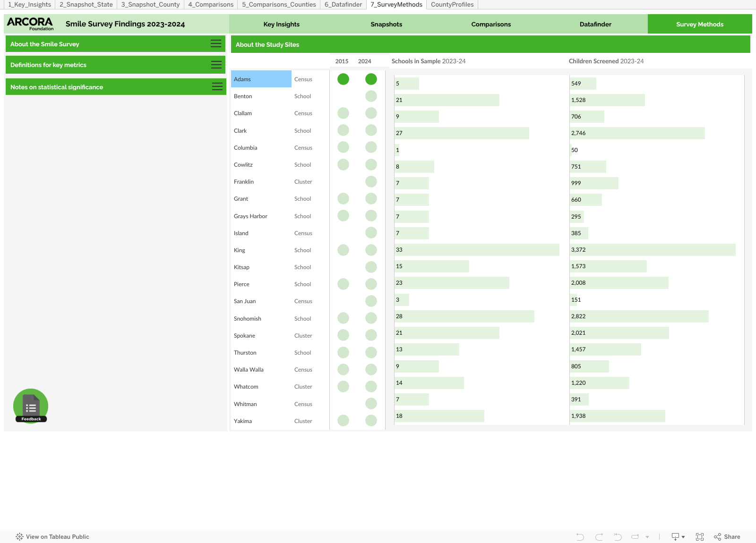The height and width of the screenshot is (543, 756).
Task: Open the Download dropdown in the toolbar
Action: click(678, 537)
